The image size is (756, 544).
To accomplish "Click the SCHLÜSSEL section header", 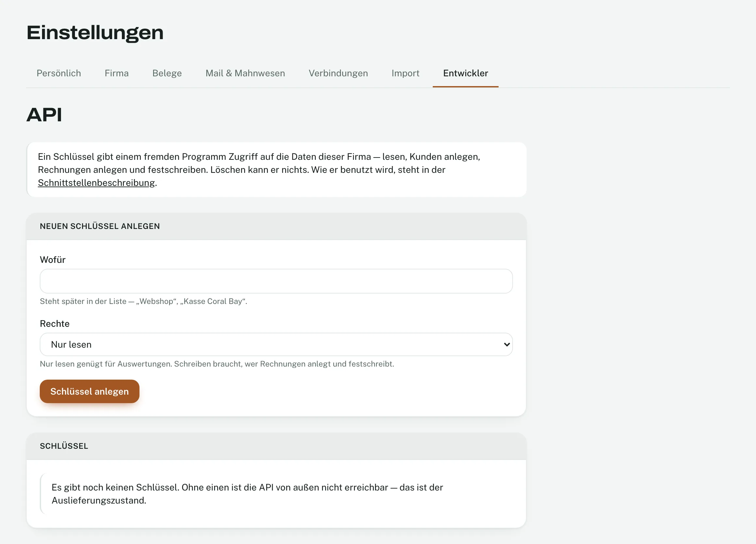I will pyautogui.click(x=64, y=446).
